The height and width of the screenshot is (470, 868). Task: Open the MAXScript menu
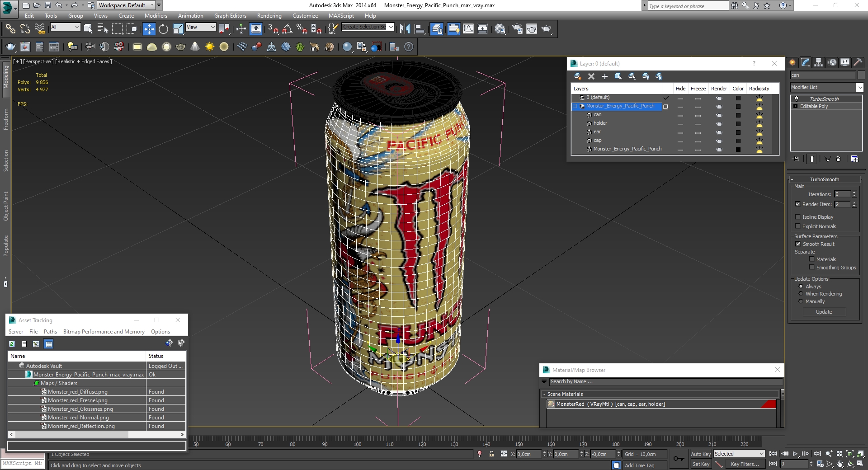(x=341, y=15)
